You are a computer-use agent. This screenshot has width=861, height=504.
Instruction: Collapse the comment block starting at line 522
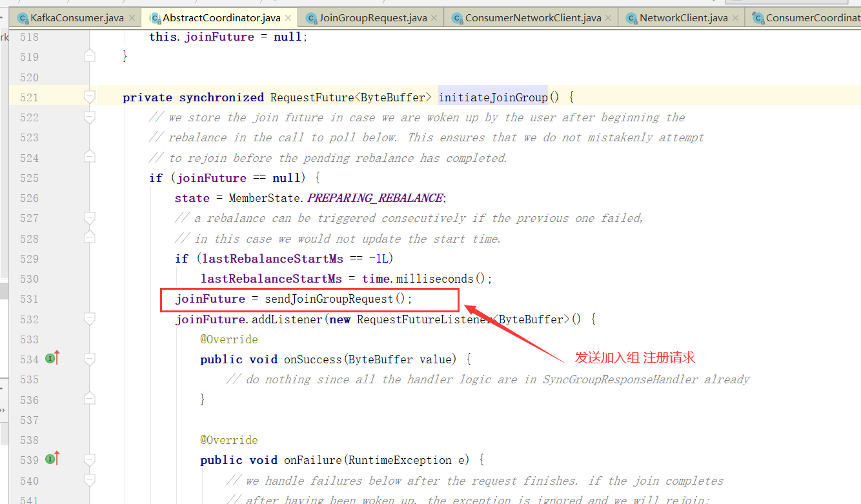tap(90, 117)
